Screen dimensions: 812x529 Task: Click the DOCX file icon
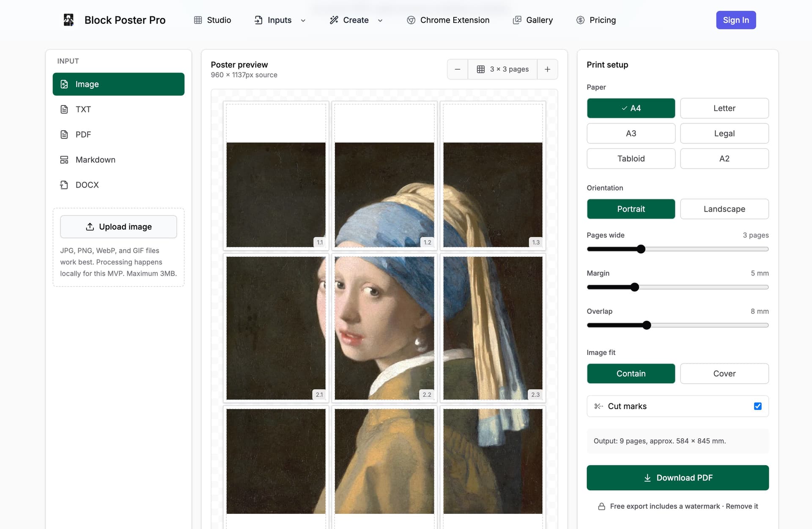click(x=64, y=185)
